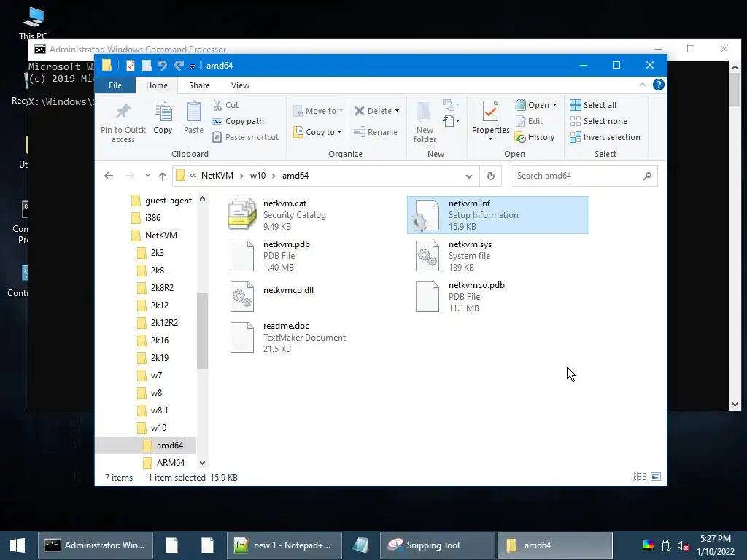Click the navigation pane scrollbar thumb
Viewport: 747px width, 560px height.
click(x=203, y=330)
